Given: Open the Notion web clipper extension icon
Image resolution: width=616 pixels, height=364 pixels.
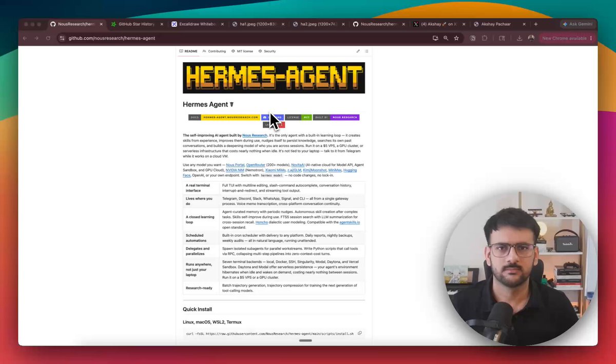Looking at the screenshot, I should (x=473, y=38).
